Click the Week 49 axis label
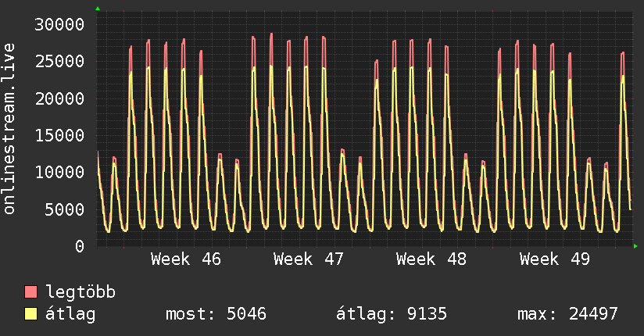 (x=554, y=259)
